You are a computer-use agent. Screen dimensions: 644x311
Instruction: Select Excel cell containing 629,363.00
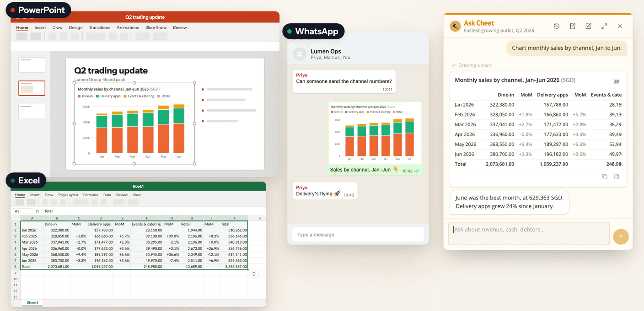(x=234, y=260)
